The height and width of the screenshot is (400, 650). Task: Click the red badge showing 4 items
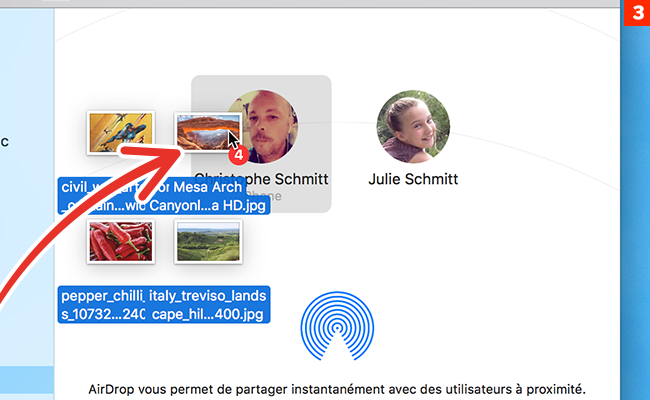(x=238, y=155)
